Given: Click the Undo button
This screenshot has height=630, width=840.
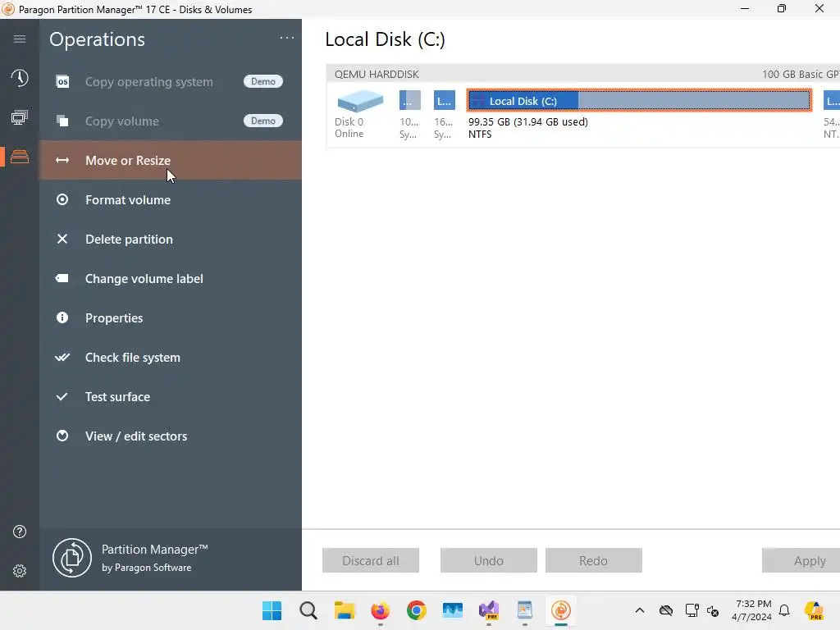Looking at the screenshot, I should coord(489,560).
